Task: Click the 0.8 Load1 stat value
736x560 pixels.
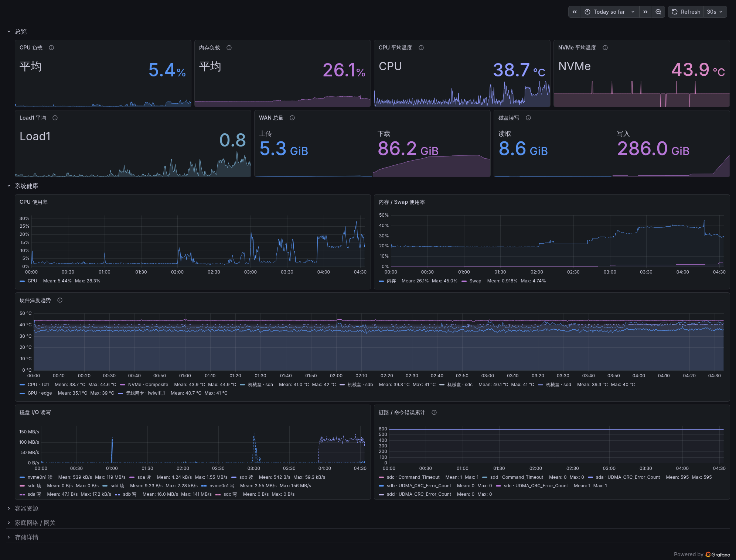Action: [232, 140]
